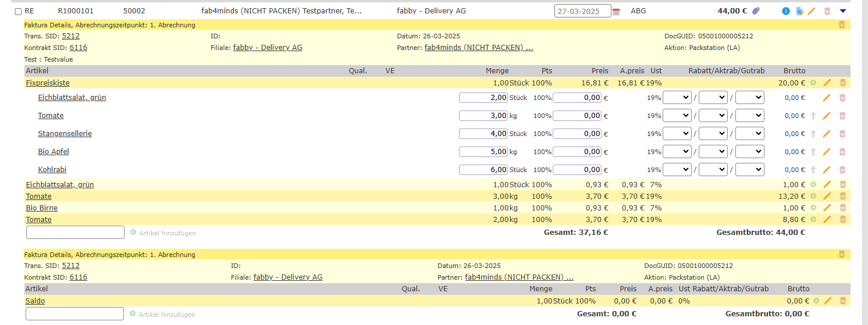The width and height of the screenshot is (868, 325).
Task: Edit the Fixpreiskiste row with its pencil icon
Action: (x=827, y=83)
